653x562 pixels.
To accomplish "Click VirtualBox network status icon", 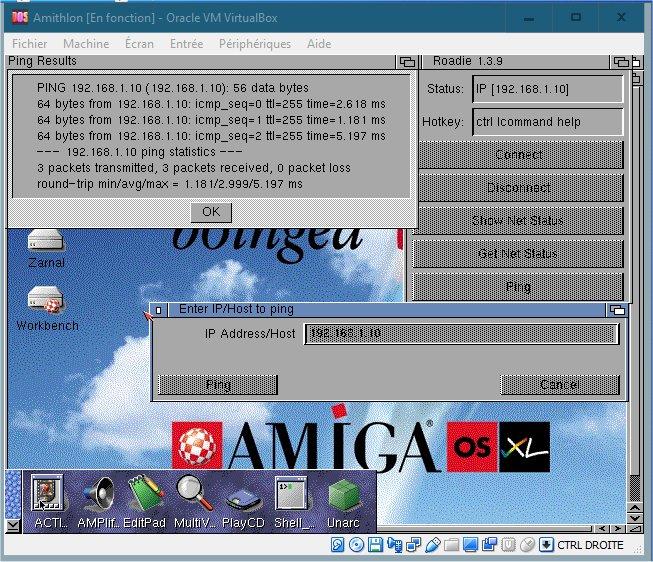I will pos(413,545).
